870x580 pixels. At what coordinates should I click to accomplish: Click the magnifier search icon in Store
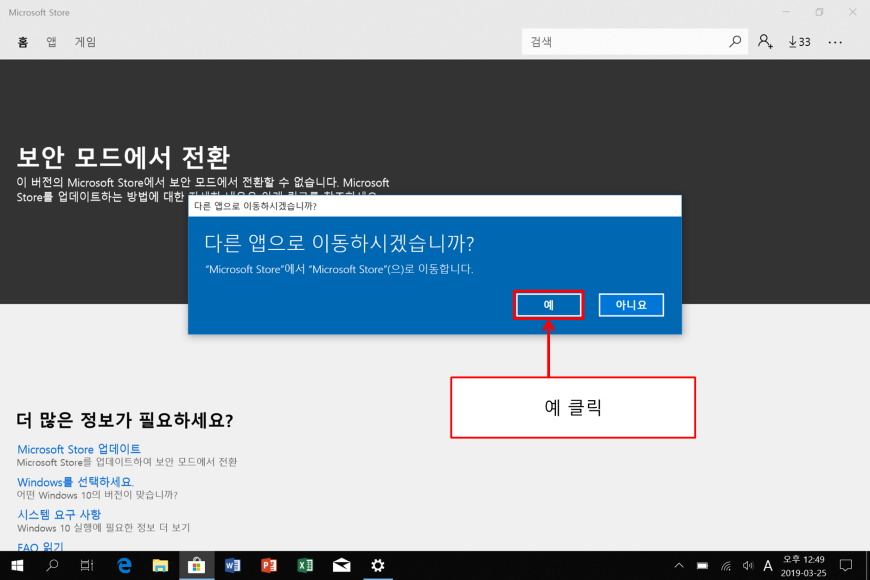(x=735, y=42)
